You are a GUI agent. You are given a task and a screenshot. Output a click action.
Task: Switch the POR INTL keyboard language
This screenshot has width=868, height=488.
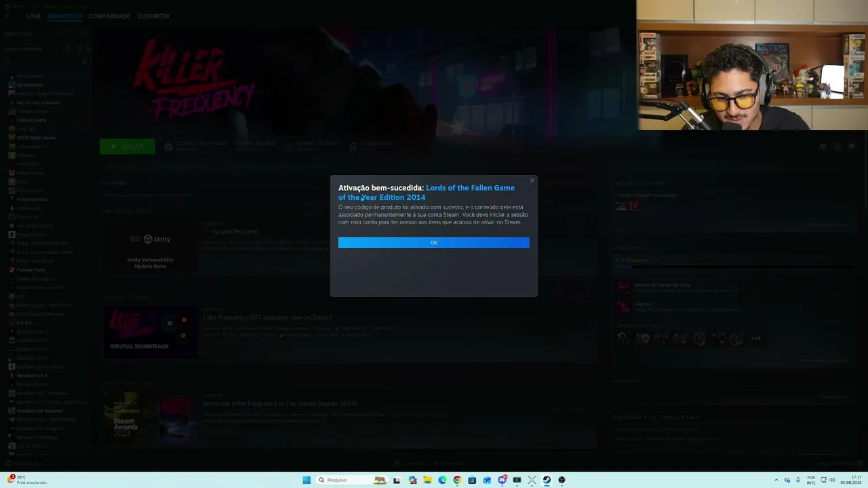(x=811, y=480)
